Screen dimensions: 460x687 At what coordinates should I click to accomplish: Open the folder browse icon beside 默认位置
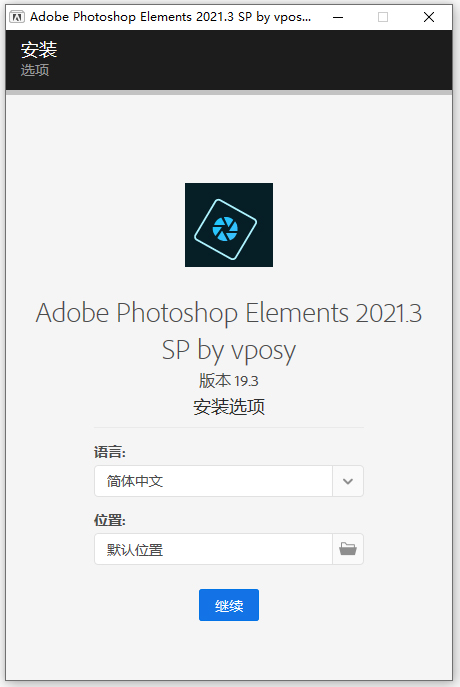[x=348, y=549]
